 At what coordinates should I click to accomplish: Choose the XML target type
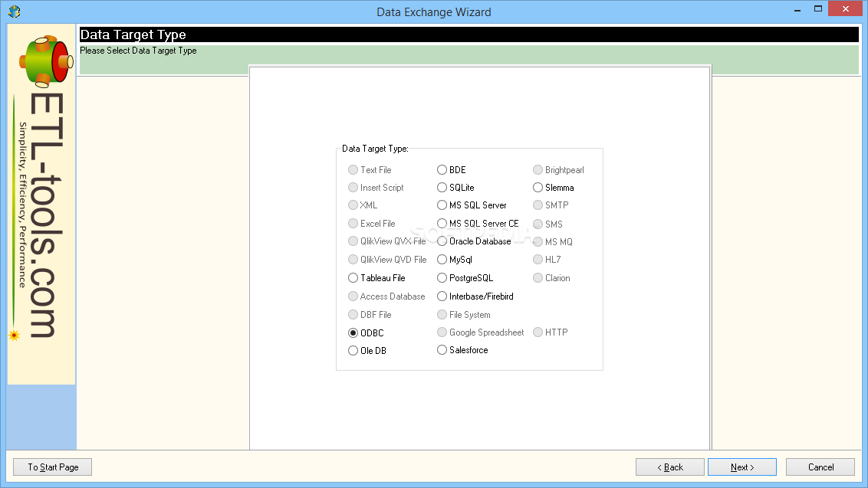click(363, 205)
